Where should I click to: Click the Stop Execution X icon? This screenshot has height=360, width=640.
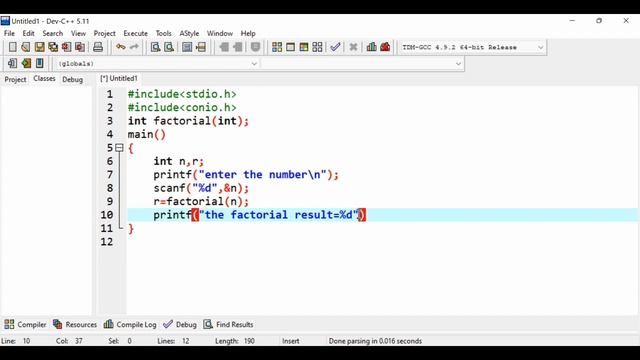point(353,47)
